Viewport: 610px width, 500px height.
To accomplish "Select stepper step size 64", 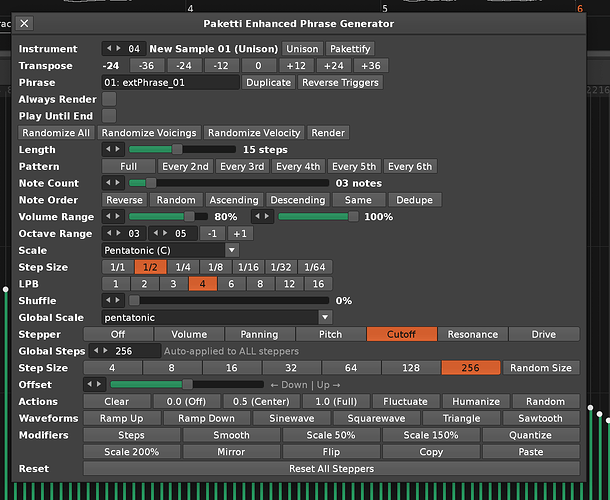I will pos(351,368).
